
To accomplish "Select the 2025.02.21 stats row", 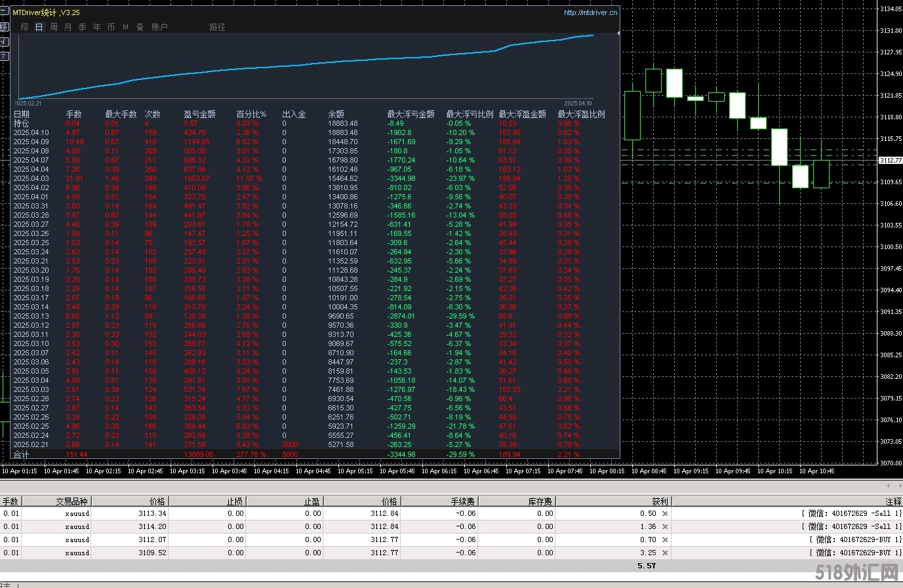I will pos(315,444).
